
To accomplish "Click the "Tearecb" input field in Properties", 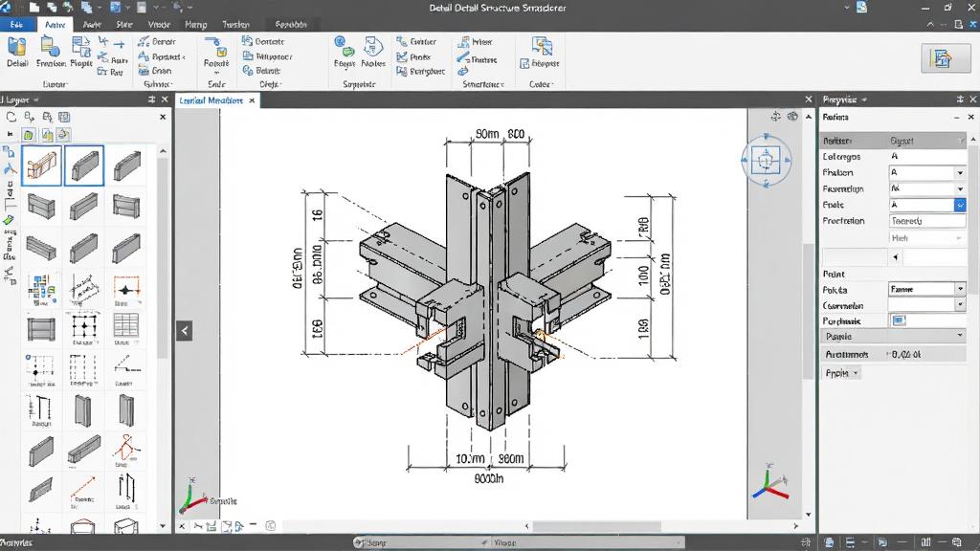I will (926, 221).
